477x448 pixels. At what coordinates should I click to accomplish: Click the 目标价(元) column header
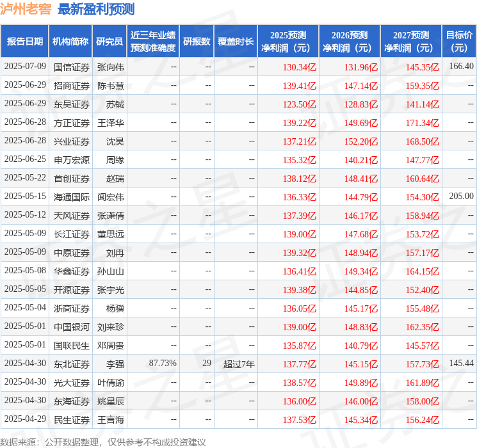[x=459, y=42]
